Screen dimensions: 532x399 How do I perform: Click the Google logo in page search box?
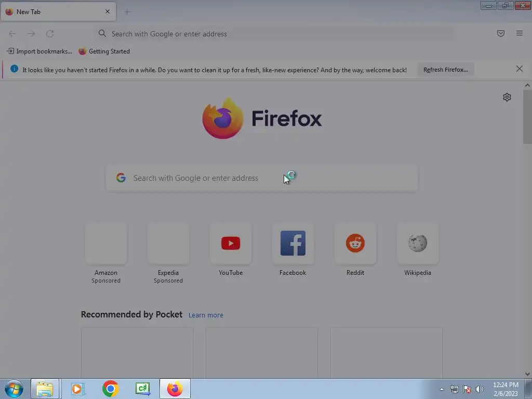tap(121, 178)
